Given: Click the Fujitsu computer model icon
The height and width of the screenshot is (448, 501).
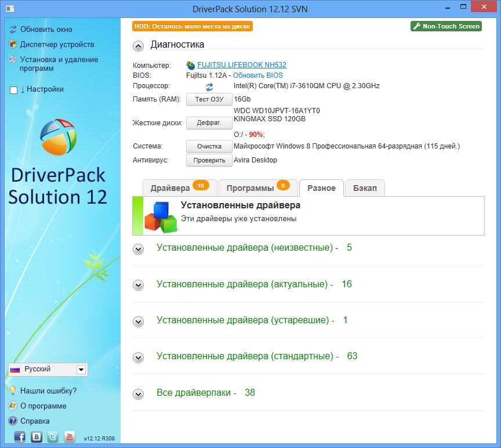Looking at the screenshot, I should [191, 65].
